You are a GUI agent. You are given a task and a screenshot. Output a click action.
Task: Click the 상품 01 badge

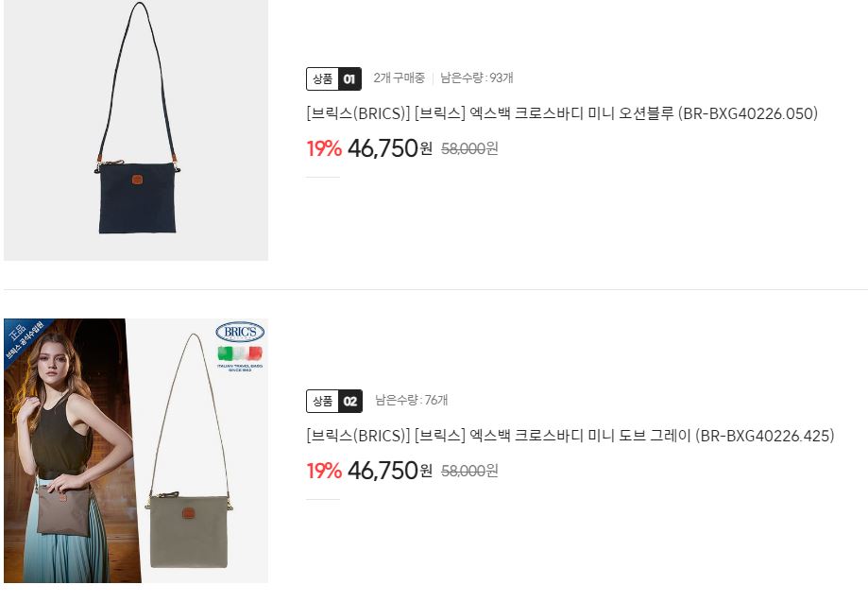click(333, 78)
